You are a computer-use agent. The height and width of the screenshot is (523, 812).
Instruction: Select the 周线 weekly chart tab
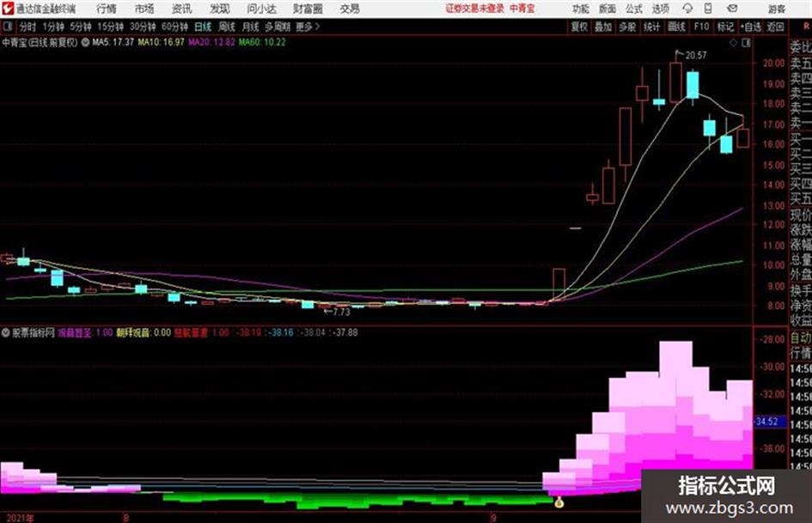point(227,27)
